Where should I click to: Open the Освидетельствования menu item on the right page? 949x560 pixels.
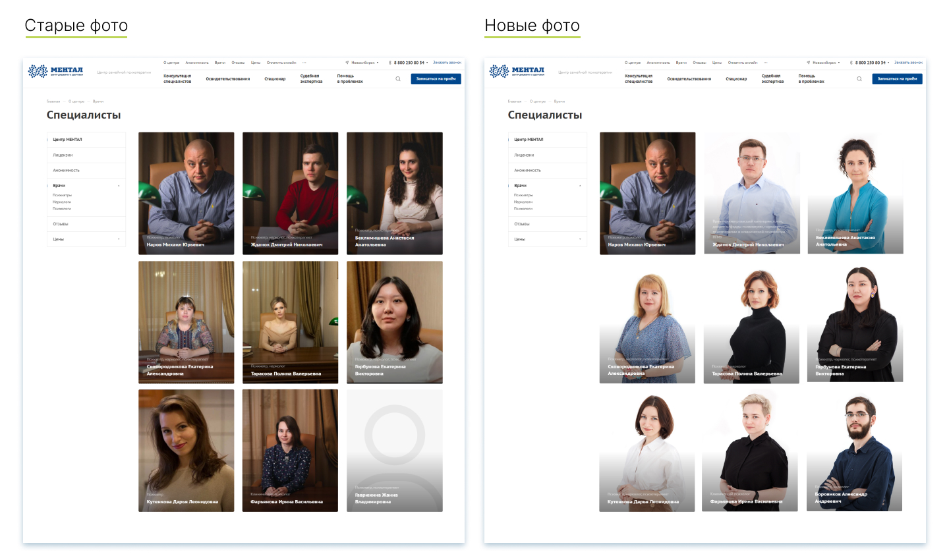click(x=689, y=79)
